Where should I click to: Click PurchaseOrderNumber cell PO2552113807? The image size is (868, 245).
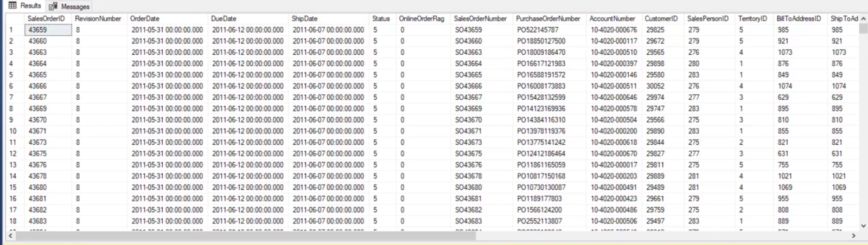pos(549,221)
